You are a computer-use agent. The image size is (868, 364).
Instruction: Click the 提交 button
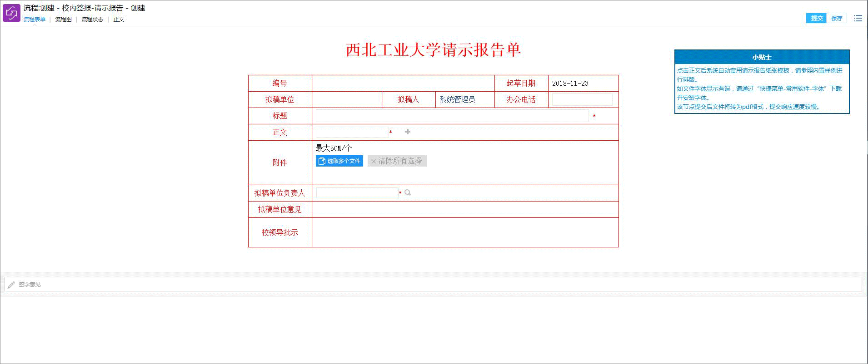816,18
